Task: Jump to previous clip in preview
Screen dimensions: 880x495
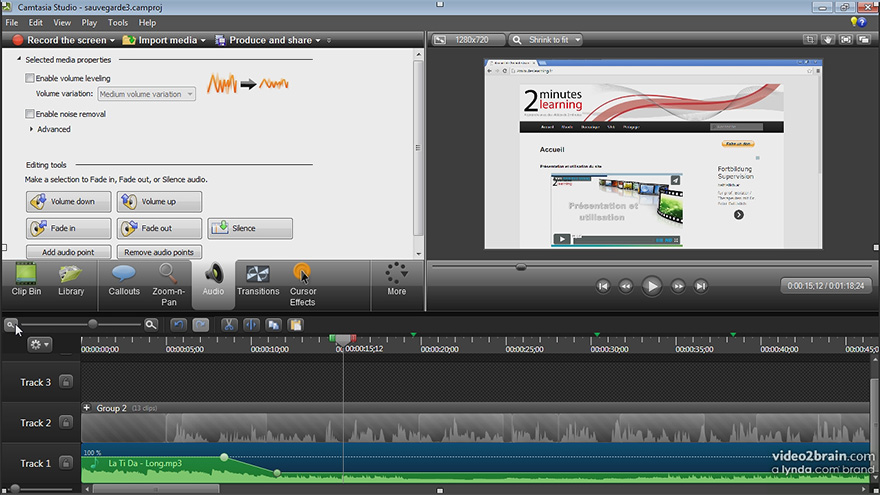Action: coord(603,286)
